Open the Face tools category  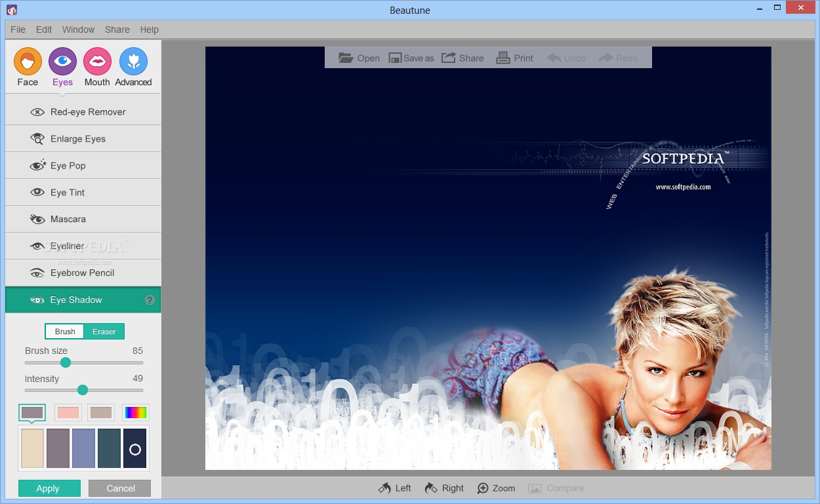(x=28, y=68)
